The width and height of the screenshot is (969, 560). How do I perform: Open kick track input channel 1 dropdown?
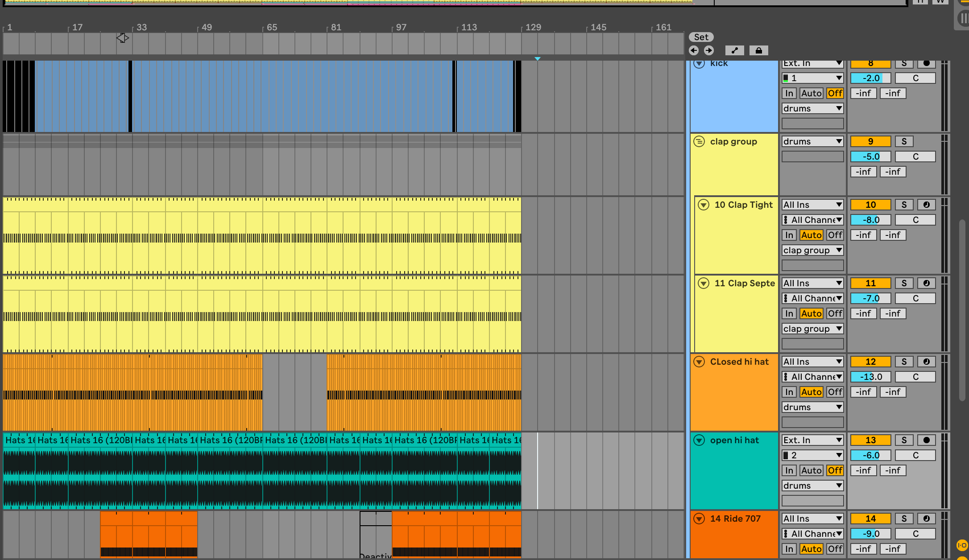coord(812,78)
